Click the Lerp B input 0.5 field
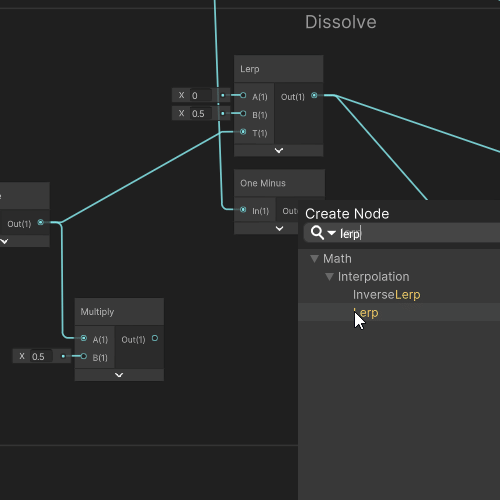The width and height of the screenshot is (500, 500). (201, 114)
